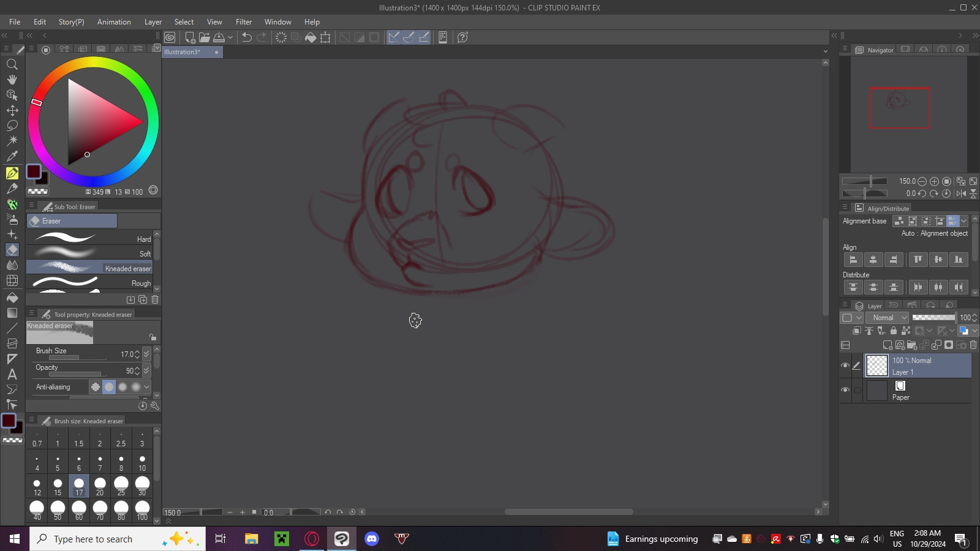This screenshot has width=980, height=551.
Task: Pick brush size 20 preset
Action: click(x=100, y=486)
